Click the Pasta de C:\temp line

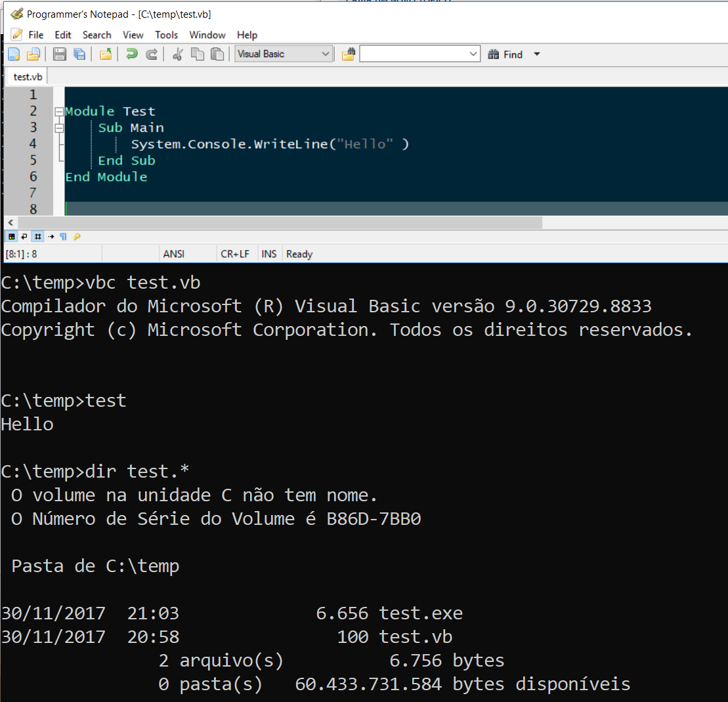tap(95, 566)
